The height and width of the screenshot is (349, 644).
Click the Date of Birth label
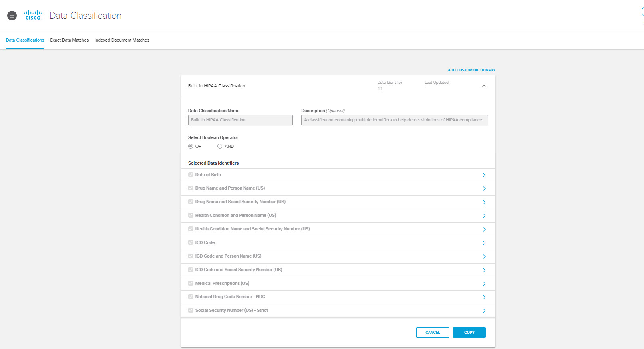coord(208,174)
